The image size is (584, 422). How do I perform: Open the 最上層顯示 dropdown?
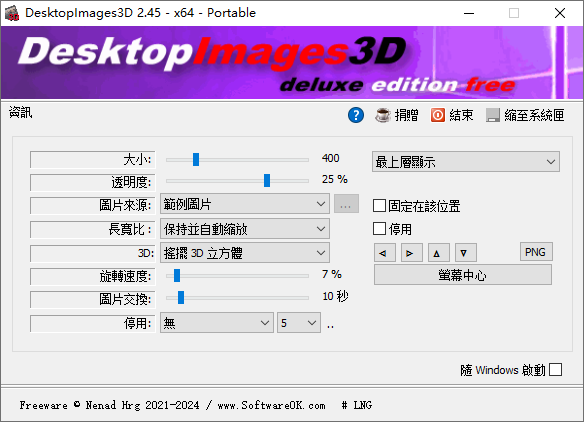click(466, 162)
